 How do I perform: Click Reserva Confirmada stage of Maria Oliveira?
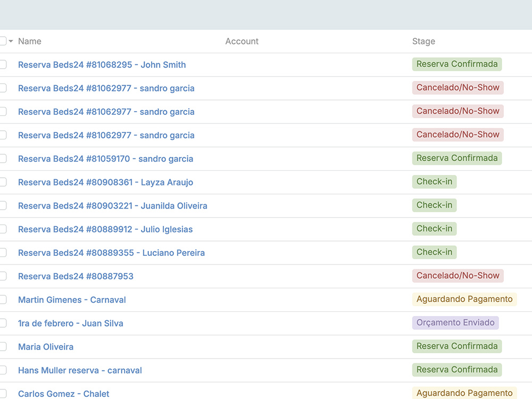(x=457, y=346)
